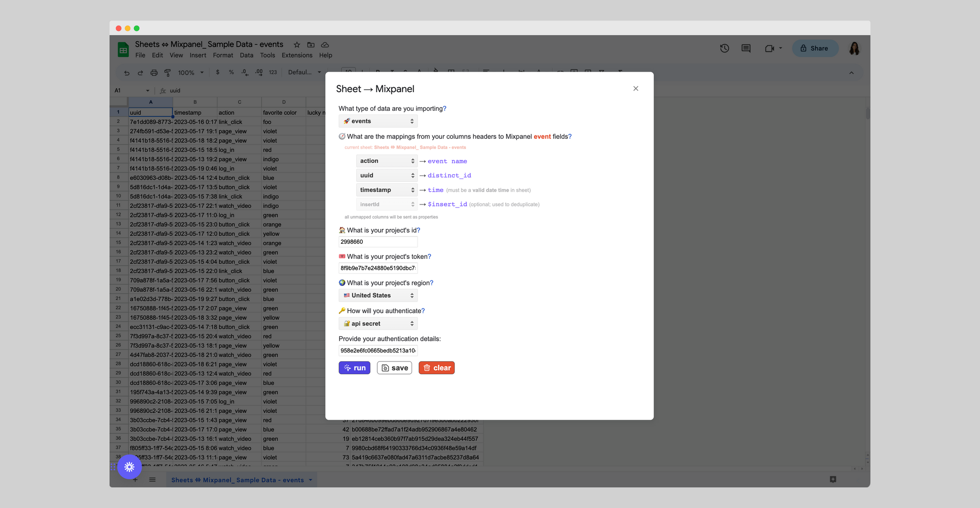
Task: Select the events sheet tab
Action: pyautogui.click(x=242, y=480)
